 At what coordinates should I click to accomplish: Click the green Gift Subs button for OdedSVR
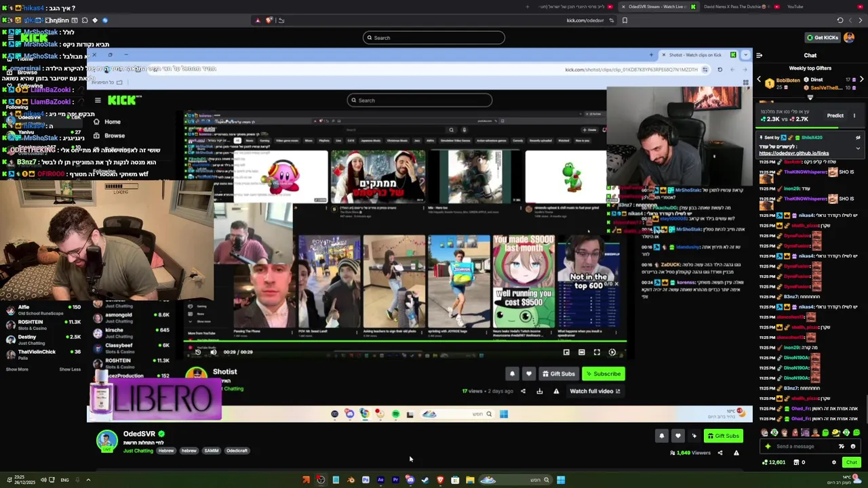(723, 436)
